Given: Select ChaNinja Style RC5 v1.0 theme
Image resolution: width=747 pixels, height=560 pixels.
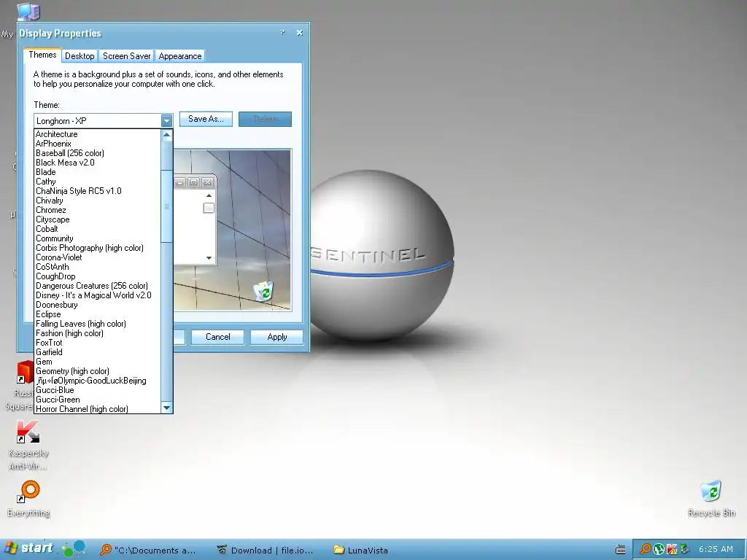Looking at the screenshot, I should click(x=98, y=191).
